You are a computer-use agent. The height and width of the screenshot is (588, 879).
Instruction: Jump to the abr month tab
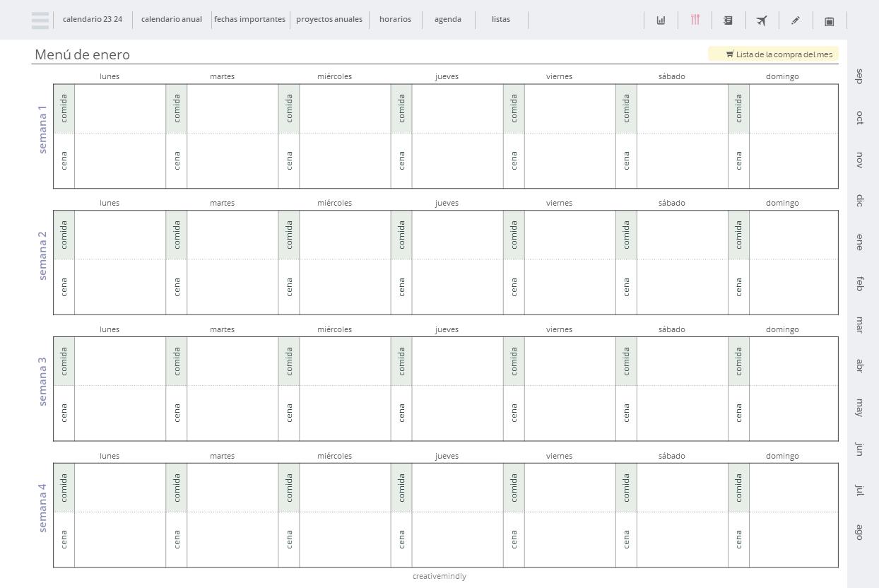(859, 365)
